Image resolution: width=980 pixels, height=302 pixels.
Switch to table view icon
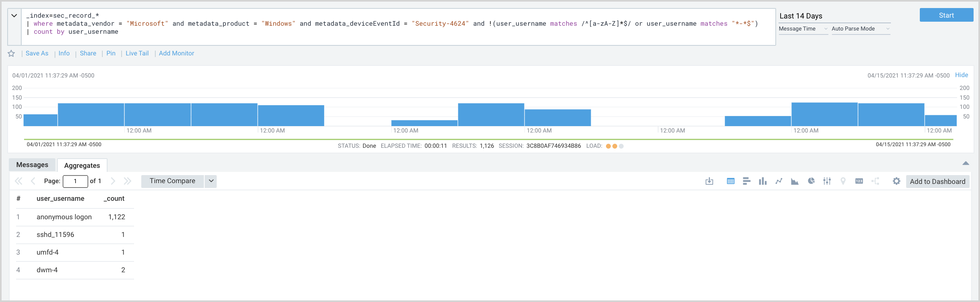coord(730,181)
